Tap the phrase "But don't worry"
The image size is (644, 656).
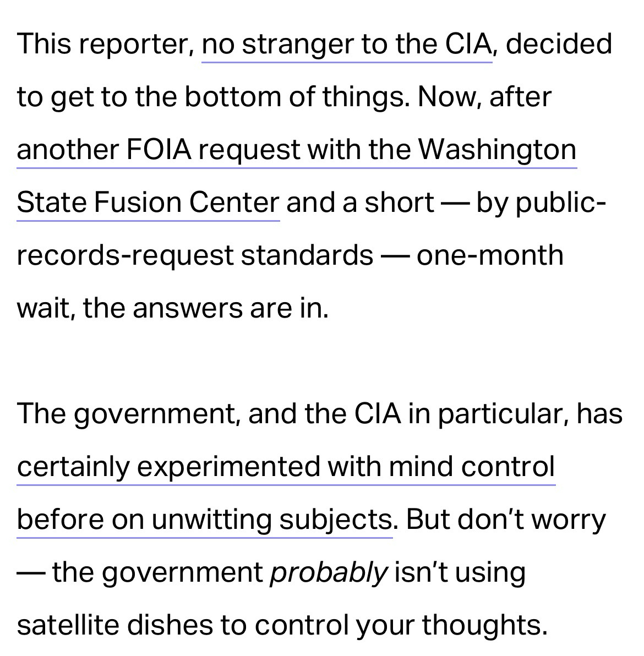point(506,520)
